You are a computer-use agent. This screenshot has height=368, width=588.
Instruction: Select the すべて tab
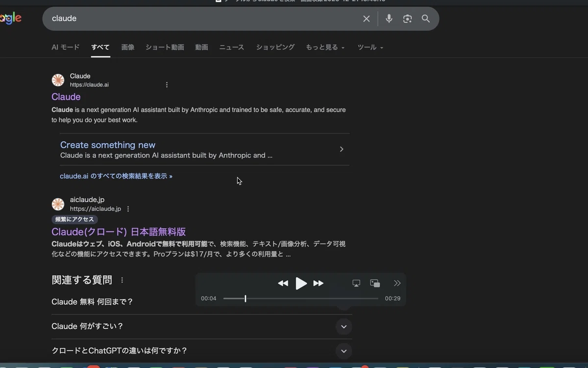(x=100, y=48)
